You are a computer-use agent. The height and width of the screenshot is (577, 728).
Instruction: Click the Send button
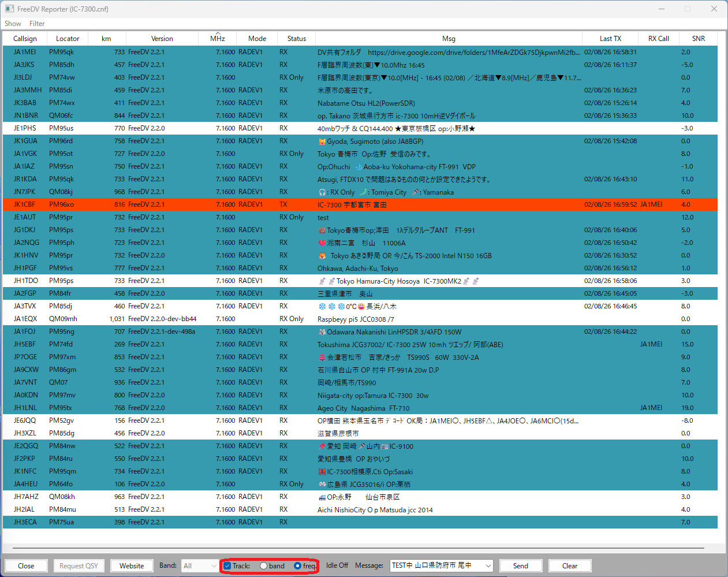[521, 566]
